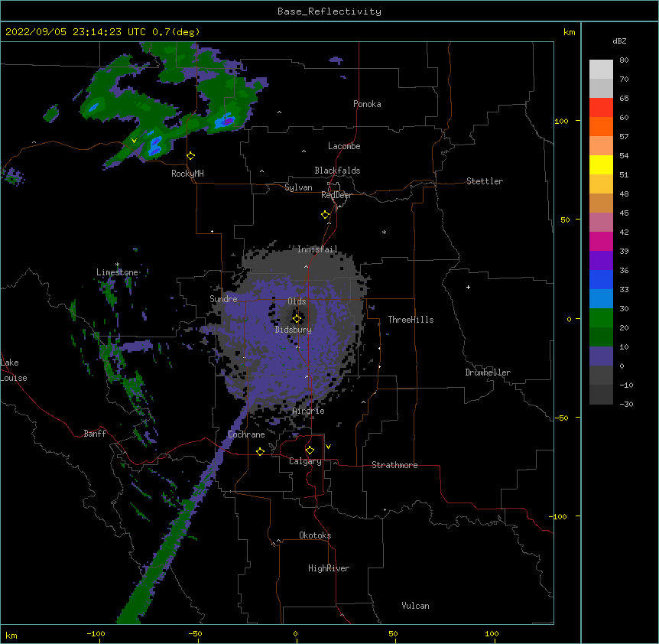659x644 pixels.
Task: Click the yellow marker below Cochrane
Action: (260, 451)
